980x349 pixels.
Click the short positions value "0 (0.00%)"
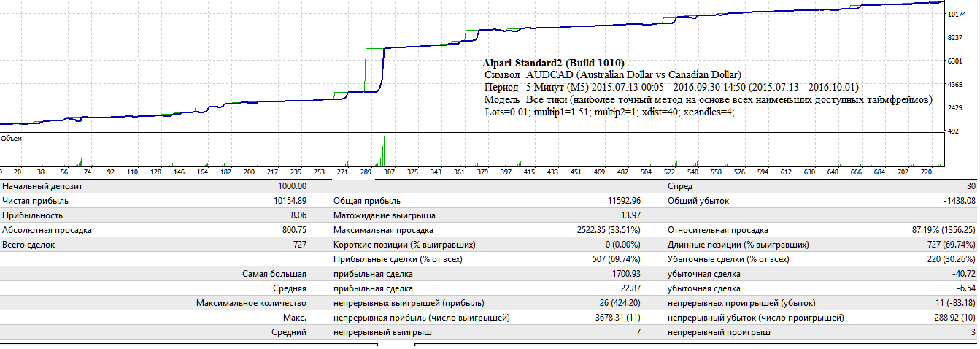[622, 245]
